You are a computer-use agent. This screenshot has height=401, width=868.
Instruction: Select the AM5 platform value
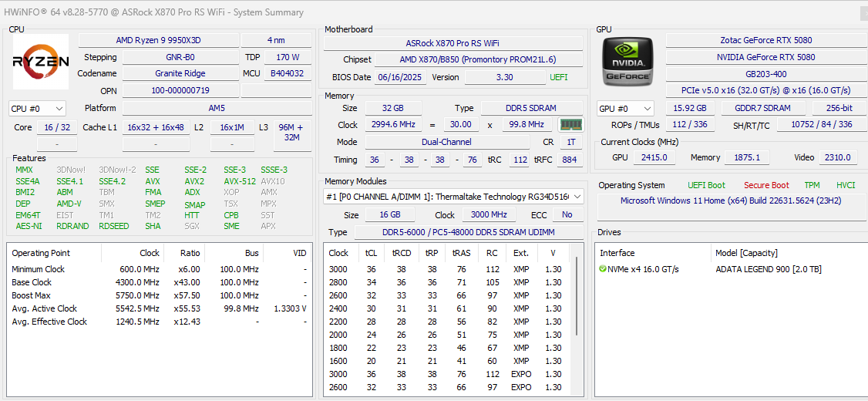217,109
